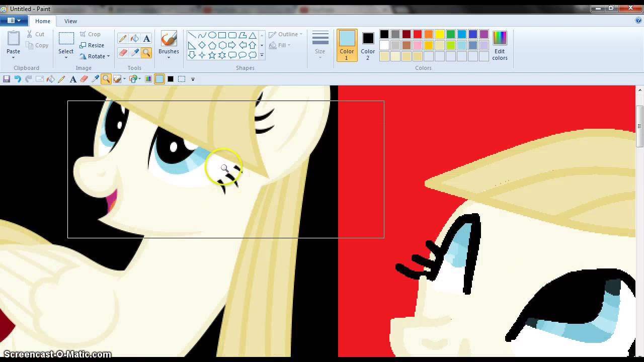Choose the Down arrow shape
The image size is (644, 362).
192,55
